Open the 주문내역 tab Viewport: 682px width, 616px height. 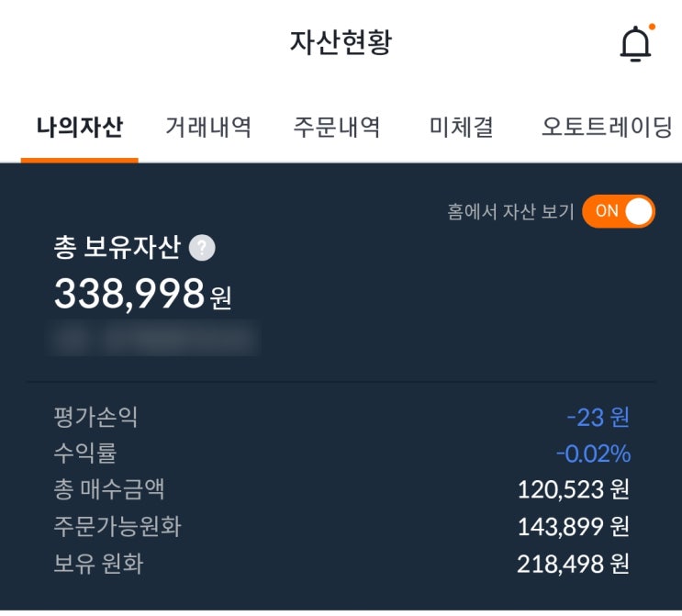coord(337,127)
